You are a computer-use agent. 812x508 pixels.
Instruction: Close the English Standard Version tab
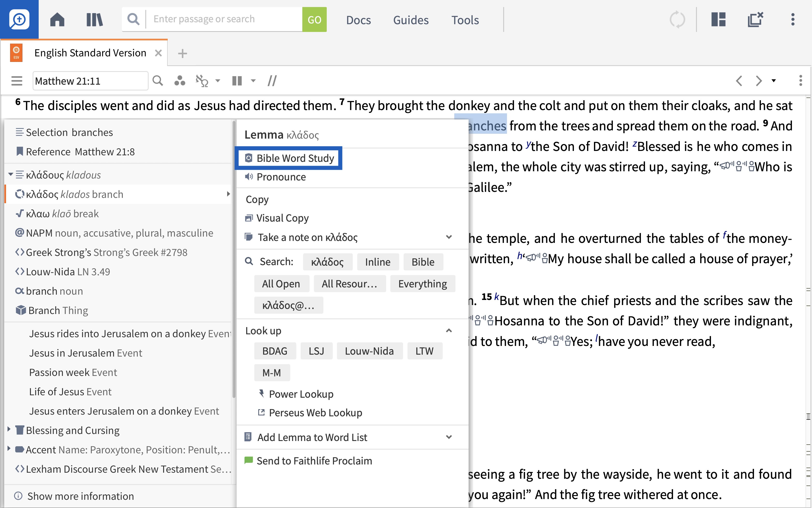coord(158,53)
